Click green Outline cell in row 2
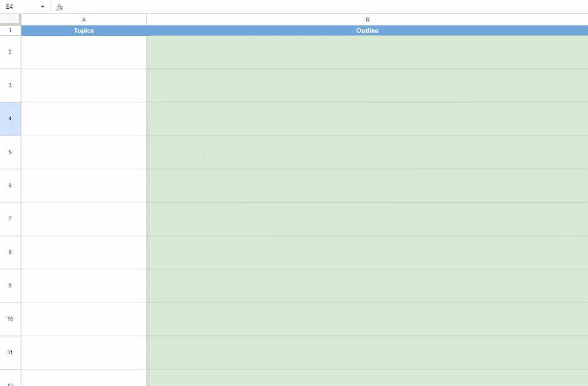This screenshot has width=588, height=386. tap(367, 52)
